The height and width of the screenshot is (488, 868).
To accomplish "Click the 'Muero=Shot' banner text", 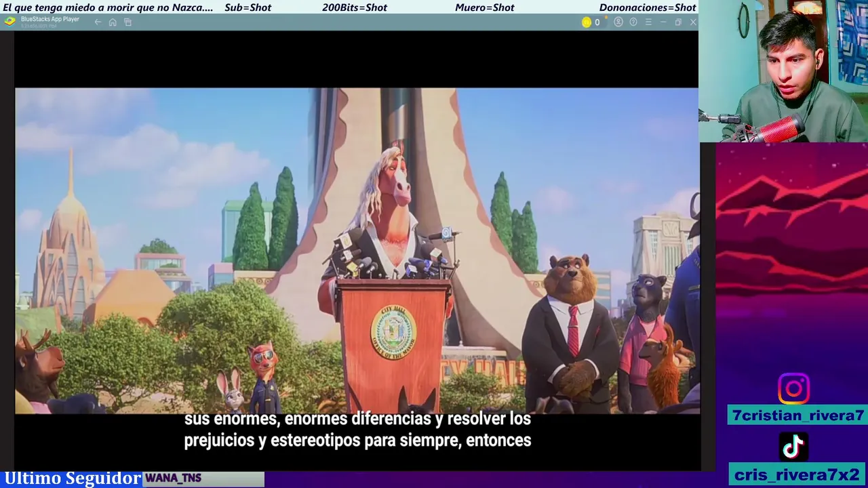I will [x=485, y=7].
